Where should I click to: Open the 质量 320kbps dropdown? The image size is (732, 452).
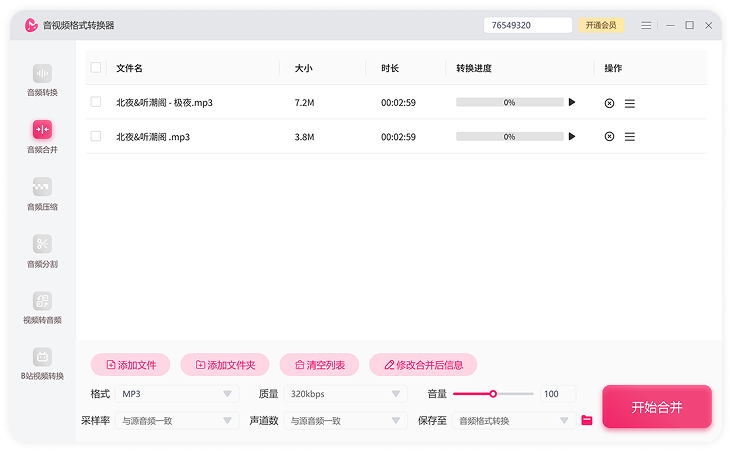coord(346,394)
